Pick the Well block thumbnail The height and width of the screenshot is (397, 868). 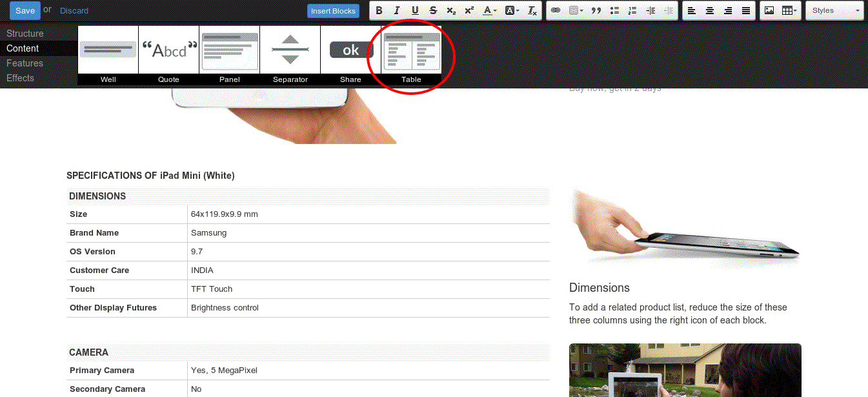[x=108, y=56]
